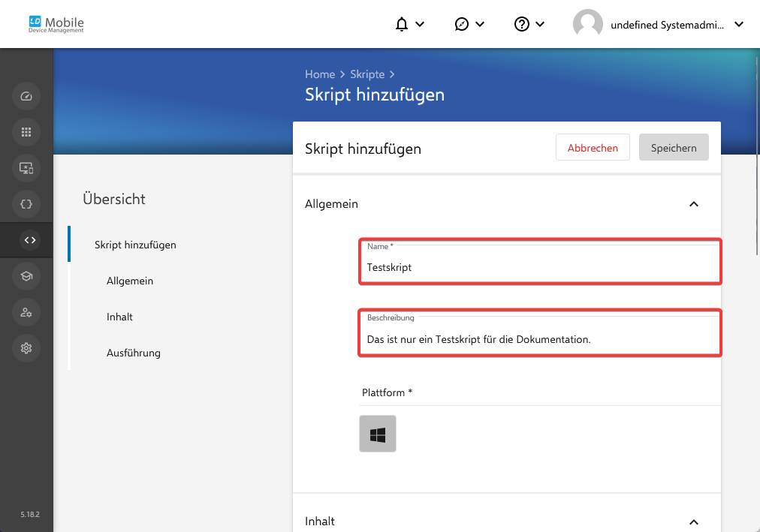Open the notifications bell dropdown

[x=409, y=24]
